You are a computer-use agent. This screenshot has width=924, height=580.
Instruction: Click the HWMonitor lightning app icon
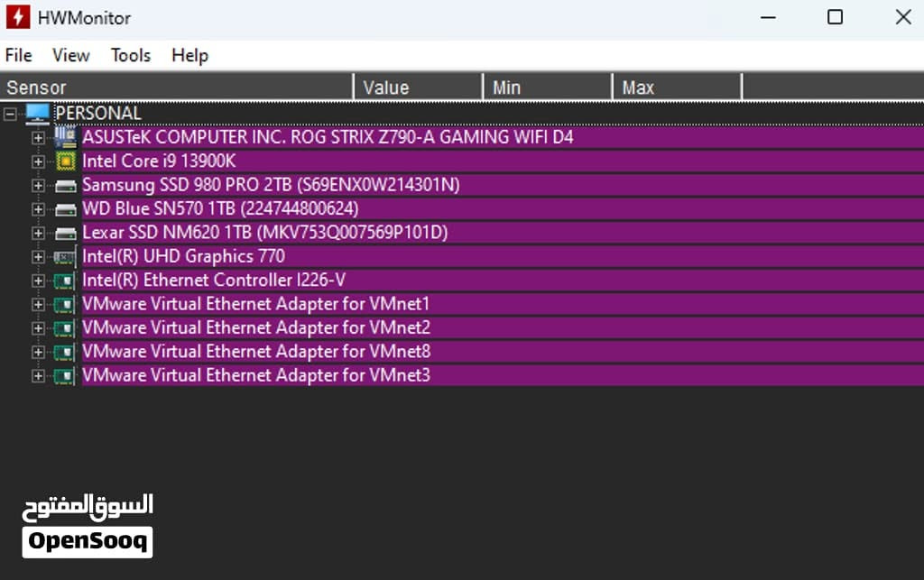point(18,17)
